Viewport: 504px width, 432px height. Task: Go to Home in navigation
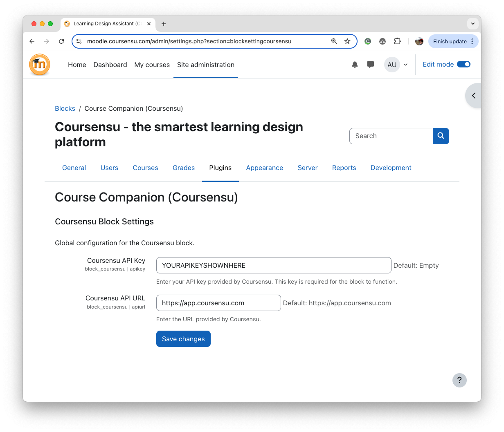point(77,65)
